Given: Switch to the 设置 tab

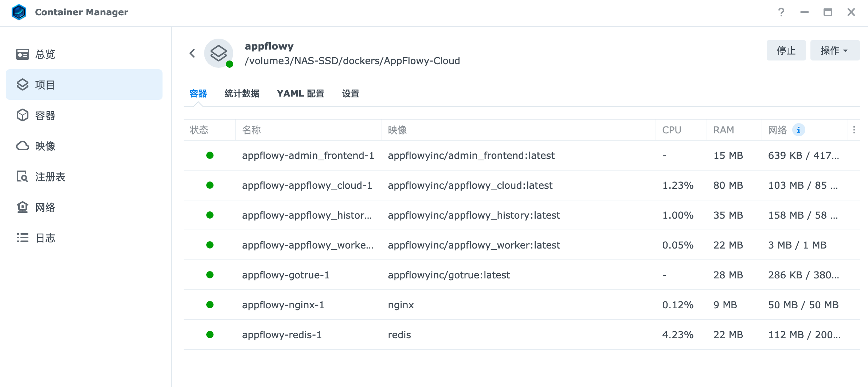Looking at the screenshot, I should (351, 94).
